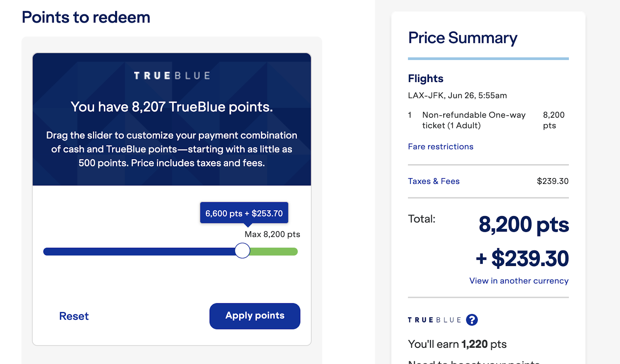Click the 8,200 pts total amount
This screenshot has width=620, height=364.
click(524, 225)
